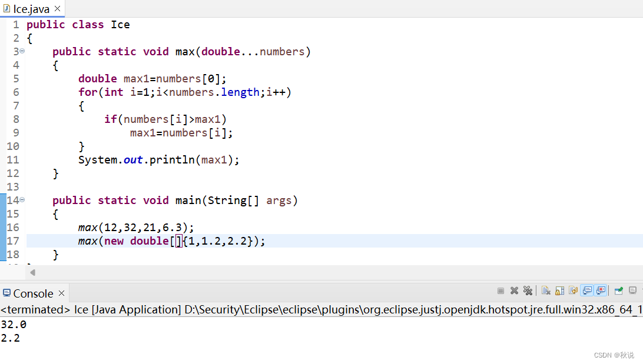Click the terminated Ice launch description text
Screen dimensions: 643x364
[321, 309]
